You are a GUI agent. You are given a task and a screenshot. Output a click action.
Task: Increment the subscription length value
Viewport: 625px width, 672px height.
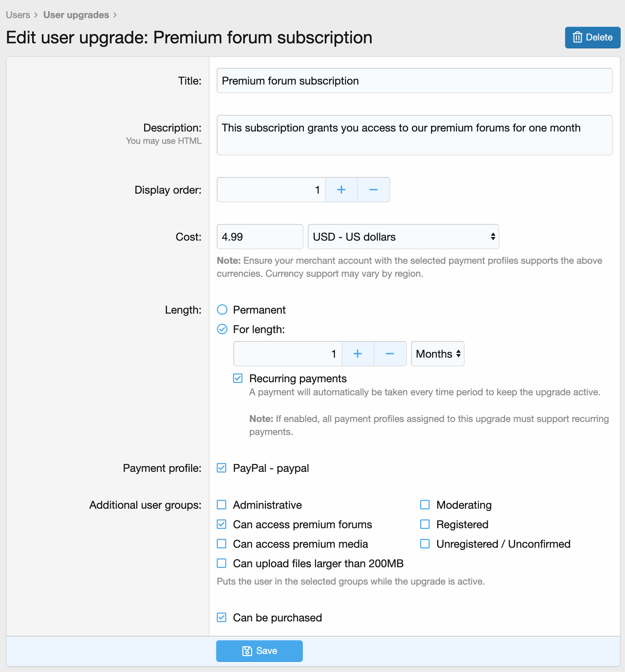(358, 354)
